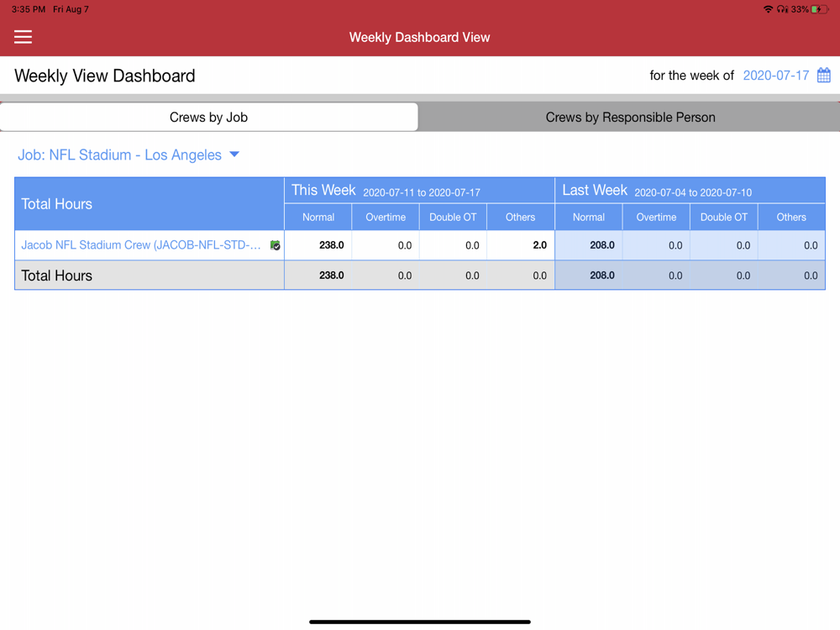840x630 pixels.
Task: Switch to Crews by Job tab
Action: pos(209,117)
